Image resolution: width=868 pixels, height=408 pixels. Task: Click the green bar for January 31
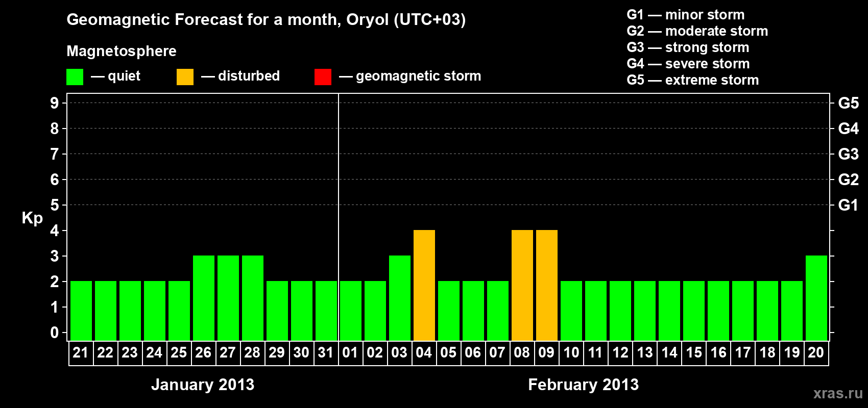pos(326,311)
